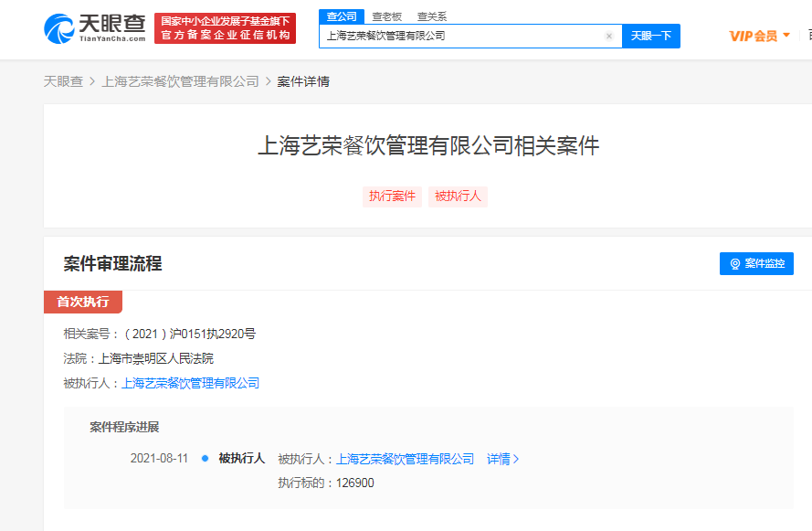Click the date 2021-08-11
This screenshot has width=812, height=531.
(159, 459)
